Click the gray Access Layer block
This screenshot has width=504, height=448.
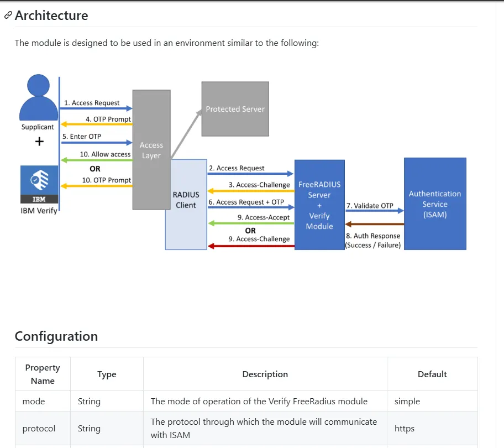point(151,150)
